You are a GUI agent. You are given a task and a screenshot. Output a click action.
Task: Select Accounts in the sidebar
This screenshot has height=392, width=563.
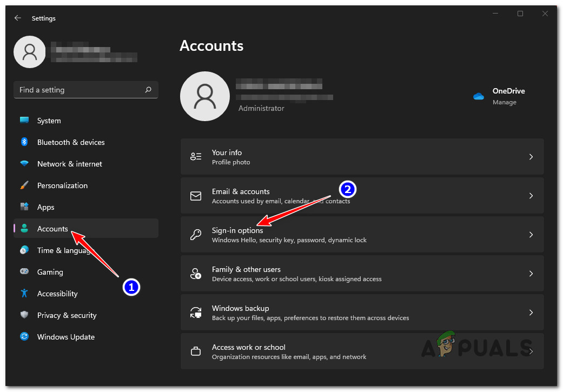(x=86, y=228)
